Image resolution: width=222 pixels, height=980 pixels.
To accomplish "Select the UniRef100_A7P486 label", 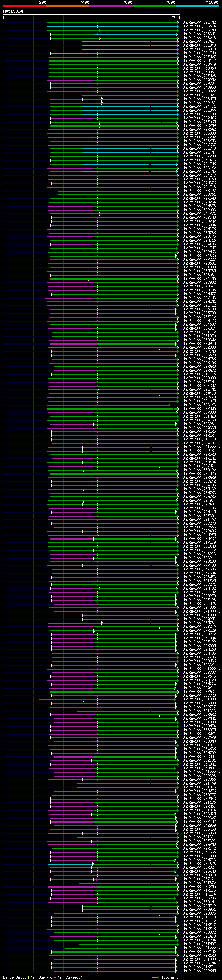I will pos(199,531).
